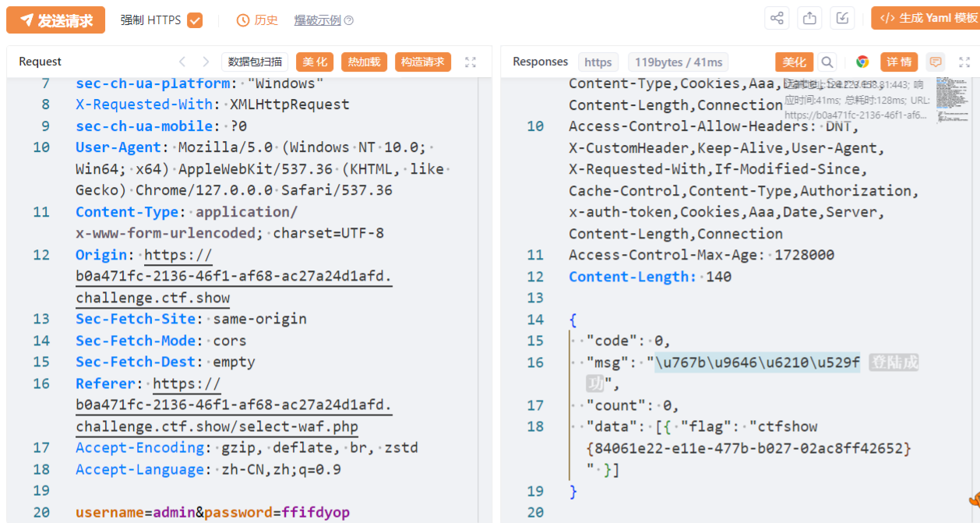Expand the Request panel to fullscreen

(x=471, y=62)
